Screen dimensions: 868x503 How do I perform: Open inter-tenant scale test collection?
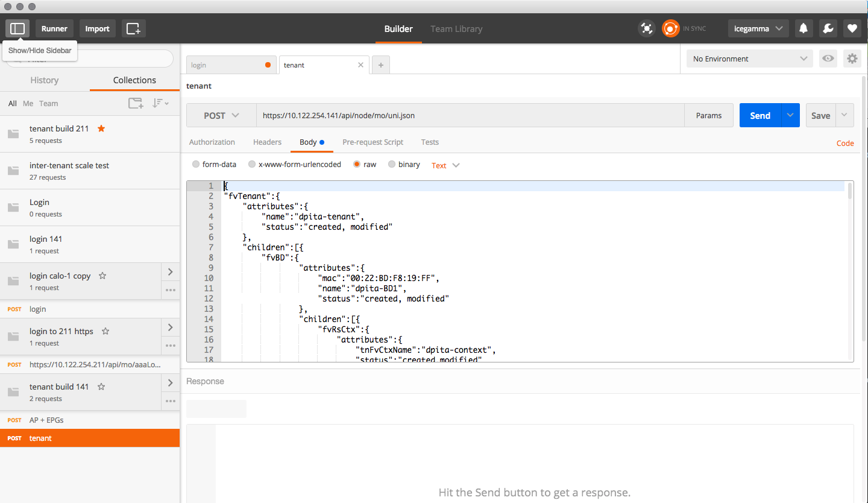pos(90,171)
